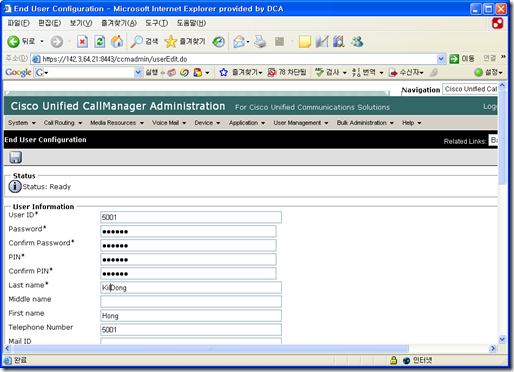The width and height of the screenshot is (514, 372).
Task: Open the 파일(F) menu
Action: (18, 23)
